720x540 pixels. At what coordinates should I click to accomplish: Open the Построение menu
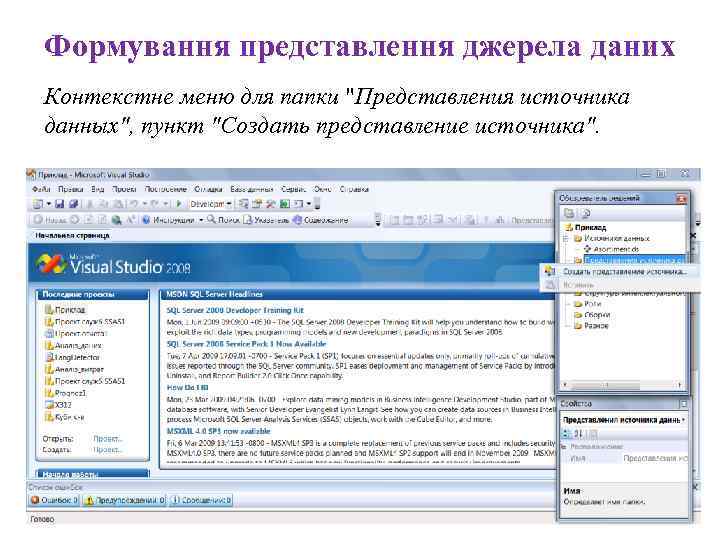click(166, 189)
